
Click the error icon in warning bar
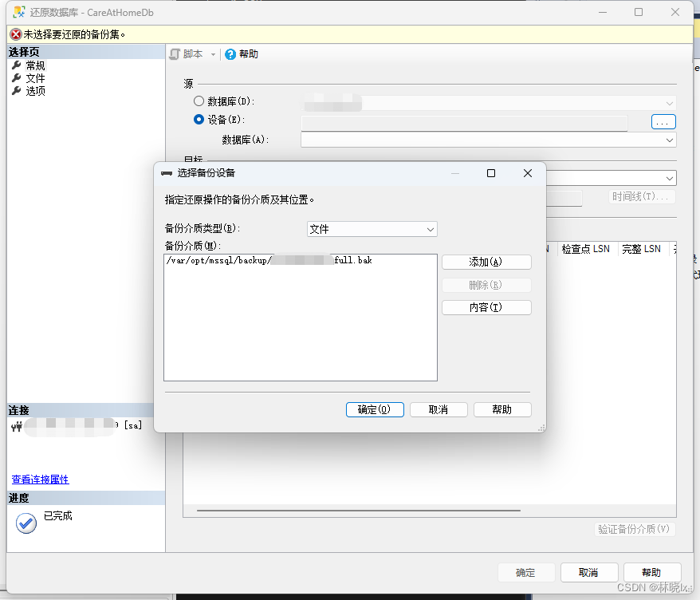16,34
